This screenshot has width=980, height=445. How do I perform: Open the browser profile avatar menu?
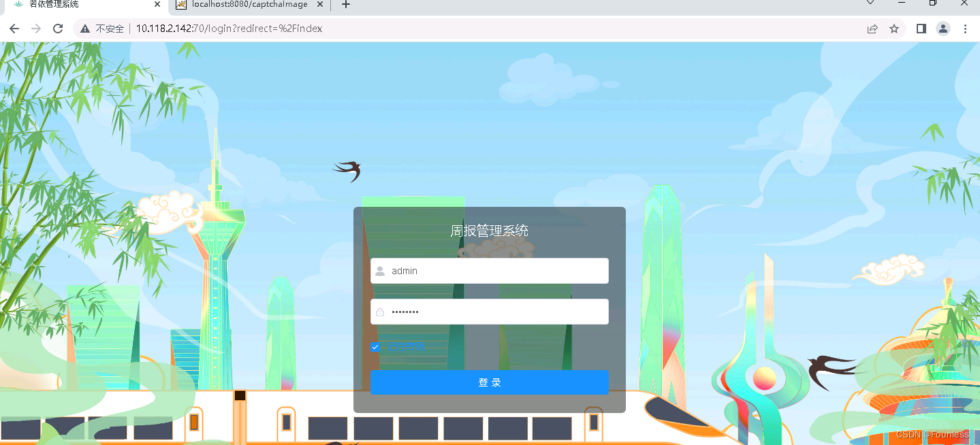[943, 29]
